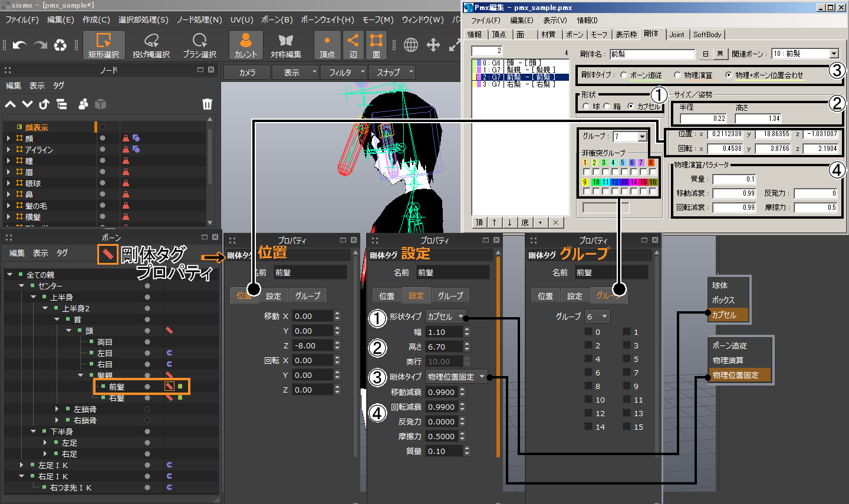Click the カメラ viewport button
849x504 pixels.
coord(247,73)
